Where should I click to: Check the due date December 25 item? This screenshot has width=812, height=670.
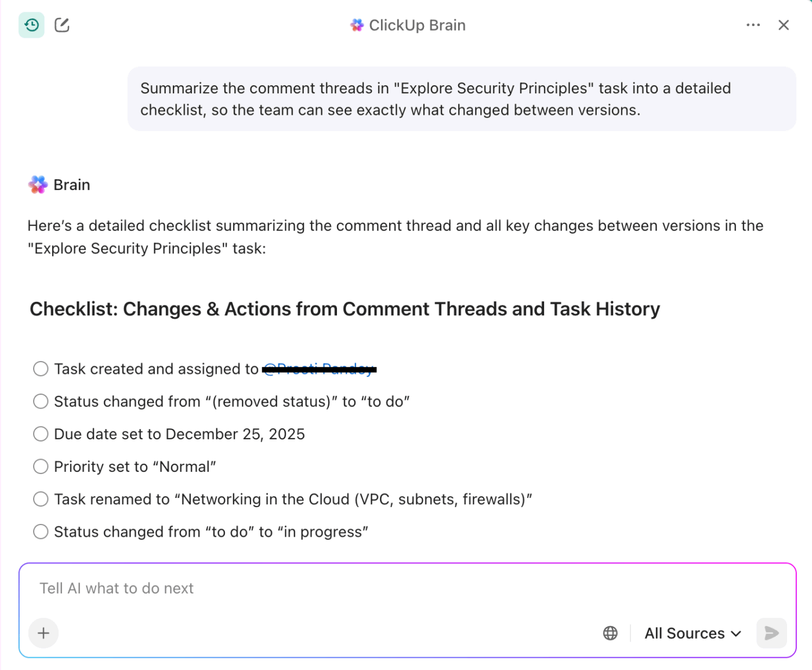coord(41,434)
